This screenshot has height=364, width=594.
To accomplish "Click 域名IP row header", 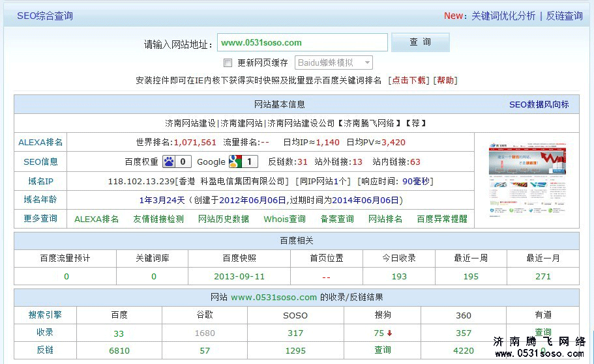I will [x=40, y=181].
